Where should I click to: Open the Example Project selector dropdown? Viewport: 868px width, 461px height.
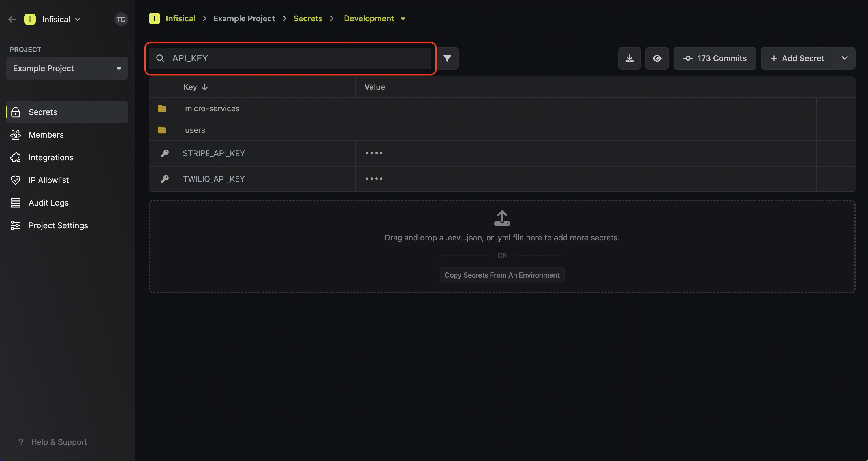click(67, 68)
